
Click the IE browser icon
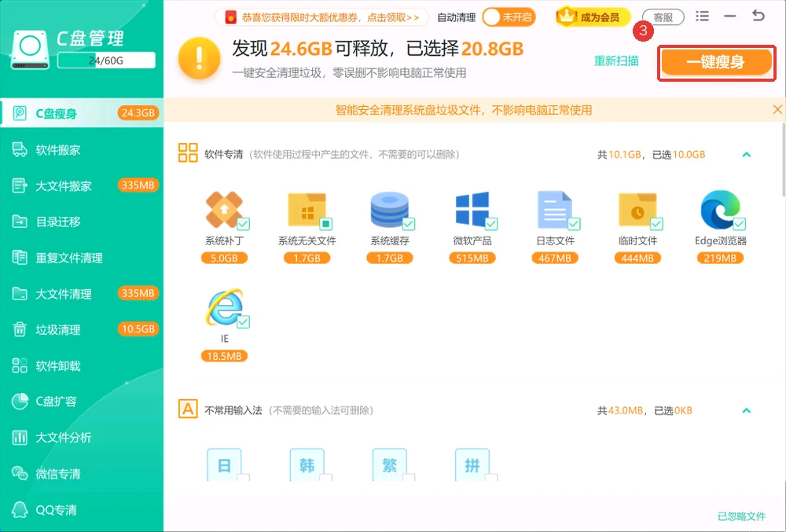(224, 307)
